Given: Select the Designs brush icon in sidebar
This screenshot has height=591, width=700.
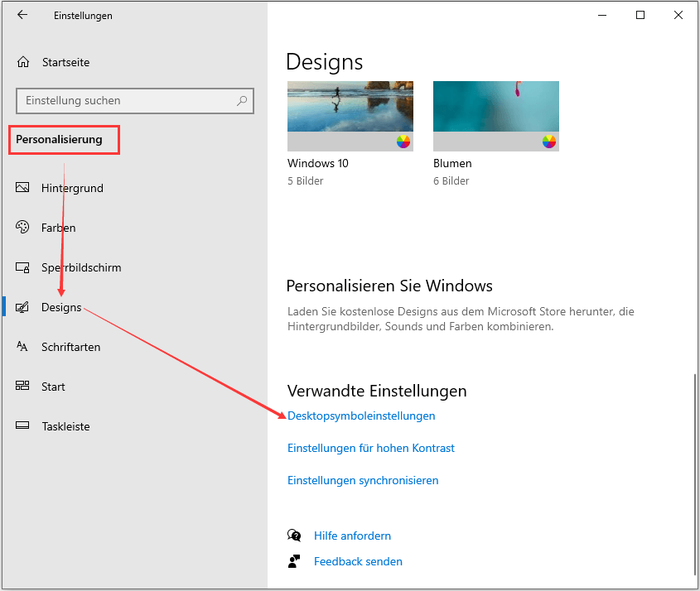Looking at the screenshot, I should (x=22, y=307).
